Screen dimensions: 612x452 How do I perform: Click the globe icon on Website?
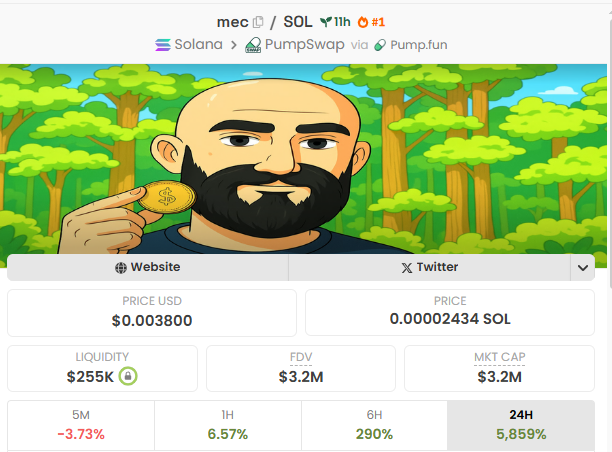(121, 268)
